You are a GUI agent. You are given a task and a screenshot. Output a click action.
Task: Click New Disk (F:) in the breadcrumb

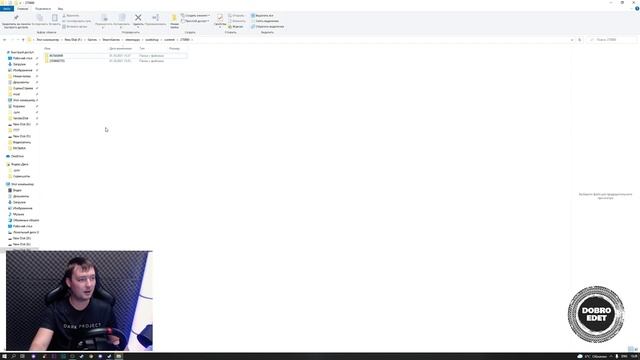(x=73, y=40)
